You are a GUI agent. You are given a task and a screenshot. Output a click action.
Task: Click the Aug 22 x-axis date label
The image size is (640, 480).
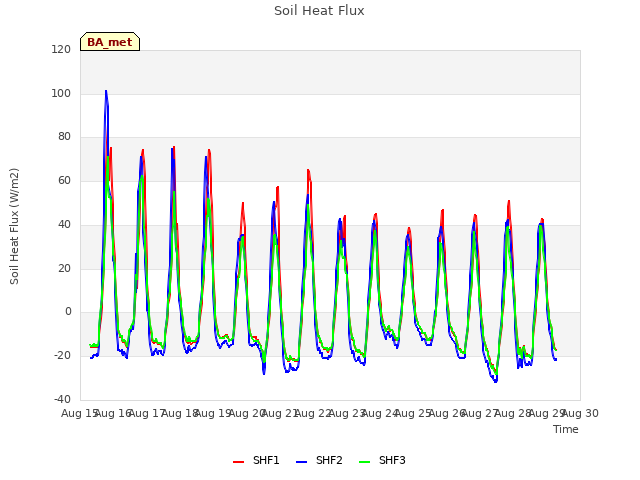pyautogui.click(x=313, y=413)
